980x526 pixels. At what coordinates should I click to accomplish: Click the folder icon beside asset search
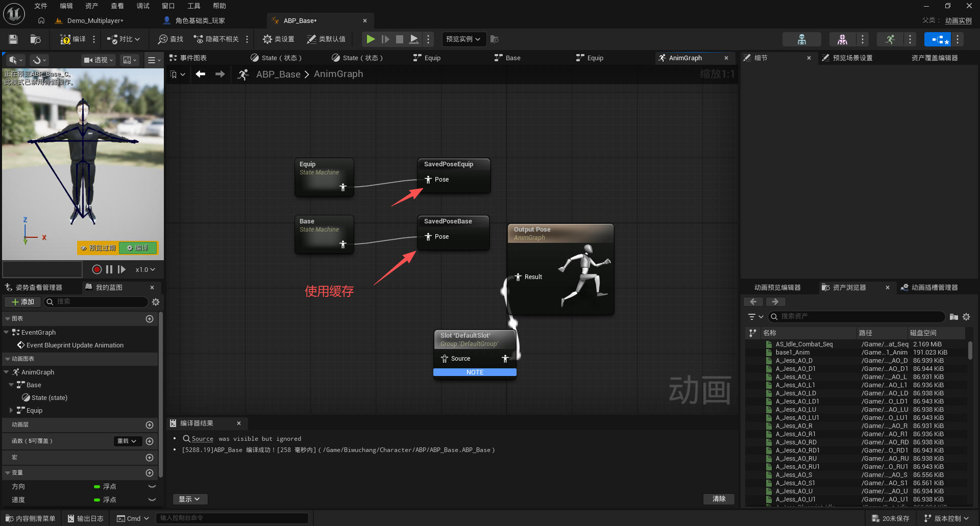953,317
